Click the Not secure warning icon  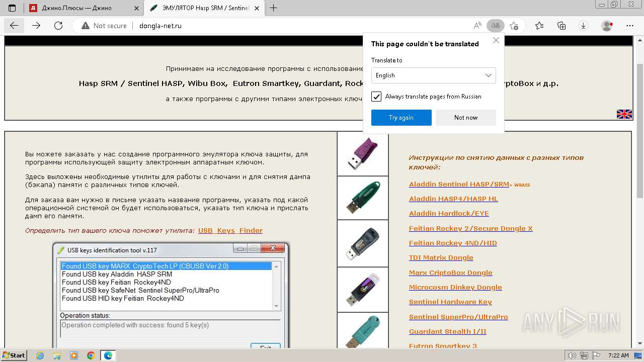pyautogui.click(x=86, y=26)
